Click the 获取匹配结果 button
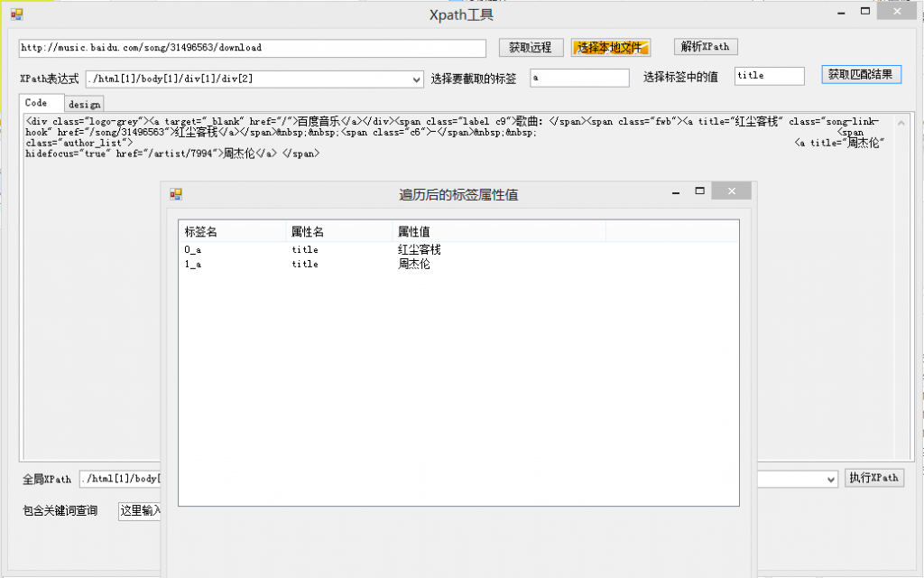The width and height of the screenshot is (924, 578). [x=861, y=74]
